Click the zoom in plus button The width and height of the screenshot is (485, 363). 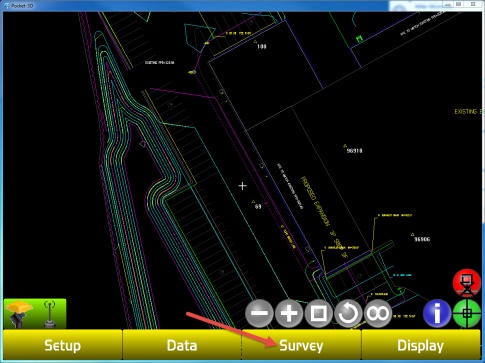coord(289,313)
